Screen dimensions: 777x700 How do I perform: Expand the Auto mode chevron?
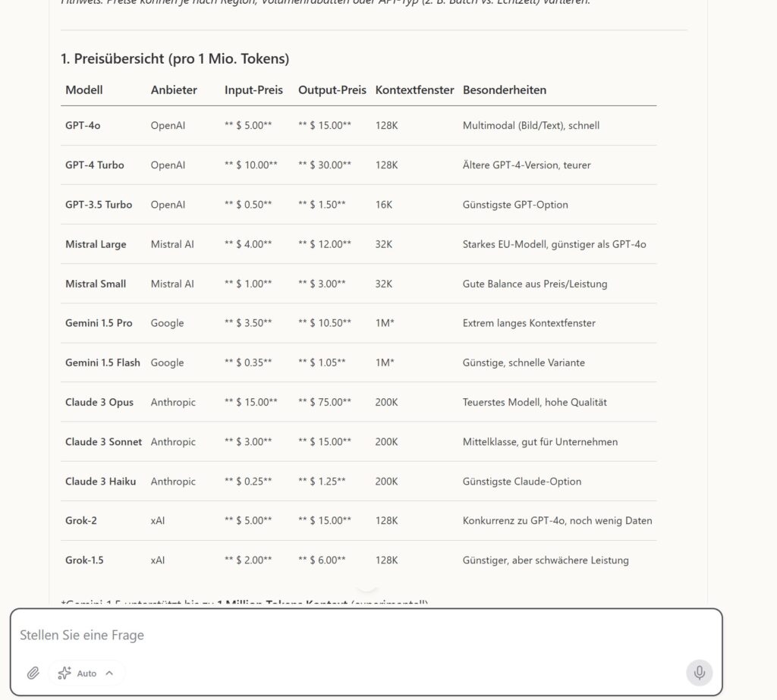(x=109, y=673)
